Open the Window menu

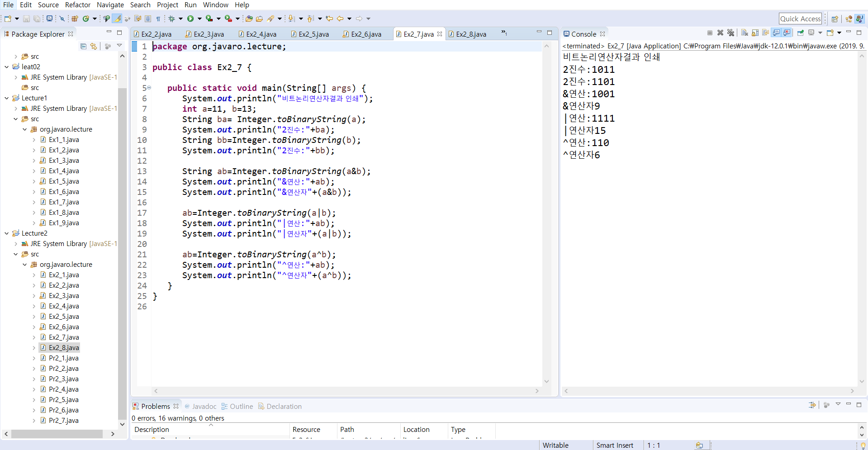[216, 5]
